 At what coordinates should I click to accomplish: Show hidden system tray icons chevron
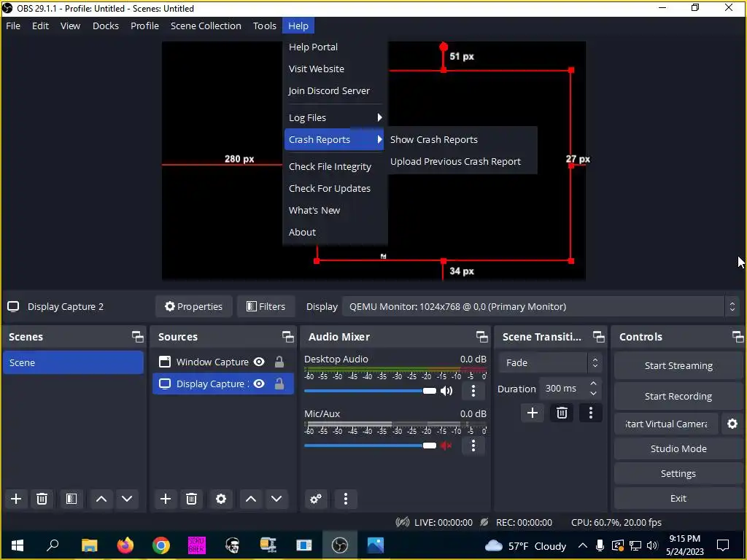pos(582,545)
